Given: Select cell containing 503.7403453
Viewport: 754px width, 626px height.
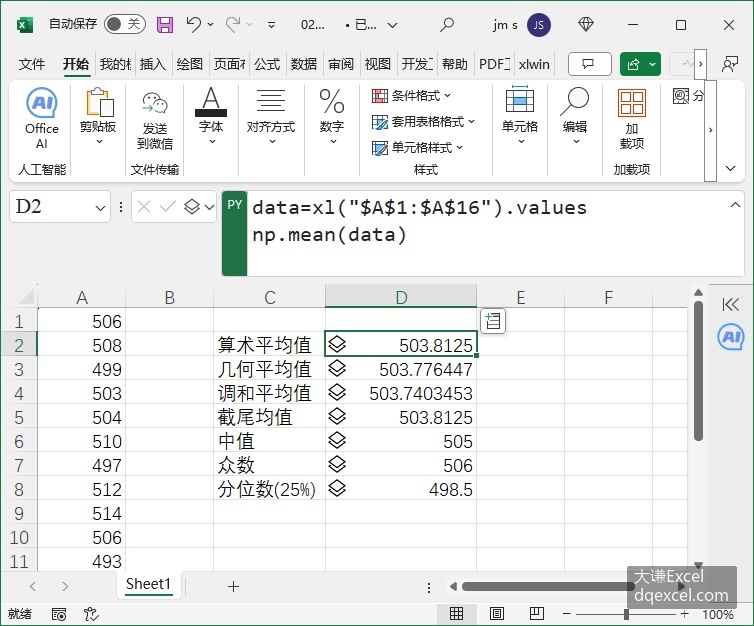Looking at the screenshot, I should 401,392.
